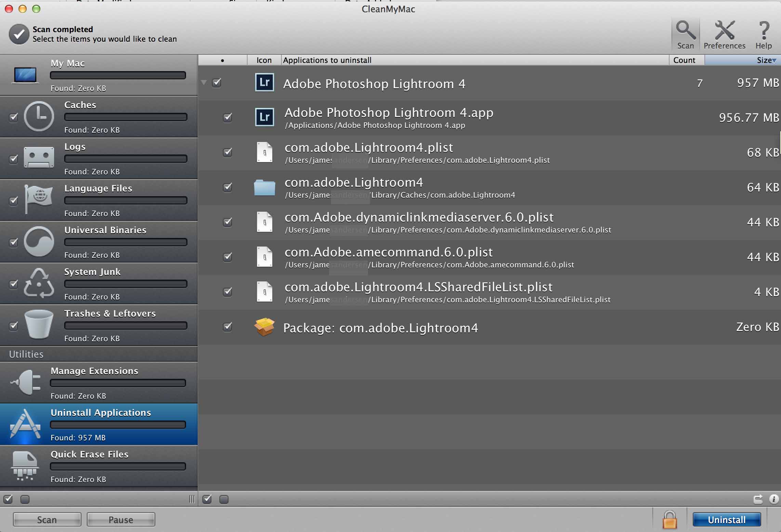781x532 pixels.
Task: Click the Package com.adobe.Lightroom4 box icon
Action: point(264,327)
